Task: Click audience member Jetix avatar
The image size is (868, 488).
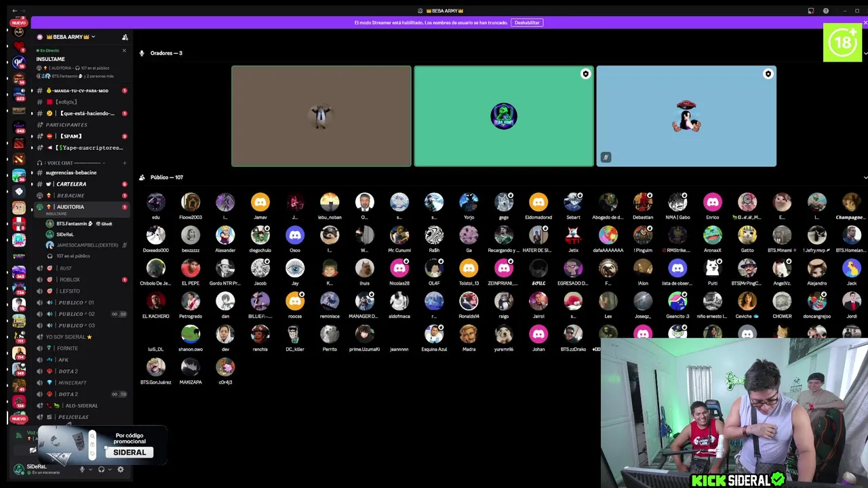Action: [574, 235]
